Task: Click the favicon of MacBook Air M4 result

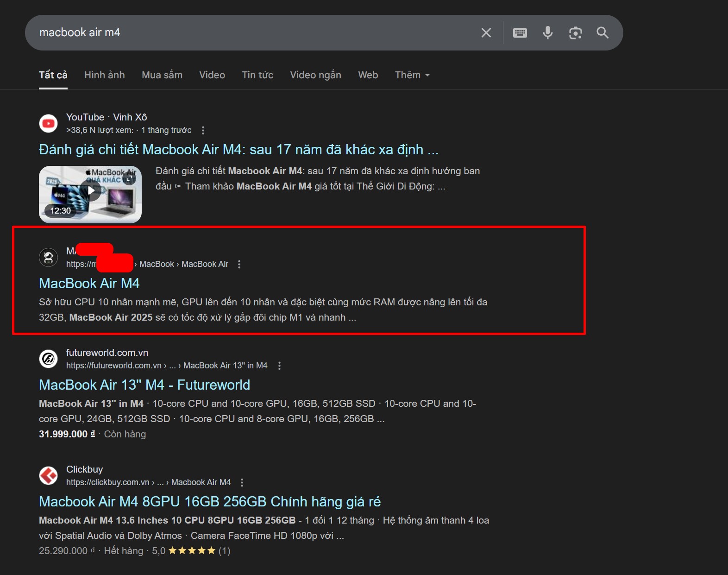Action: point(49,257)
